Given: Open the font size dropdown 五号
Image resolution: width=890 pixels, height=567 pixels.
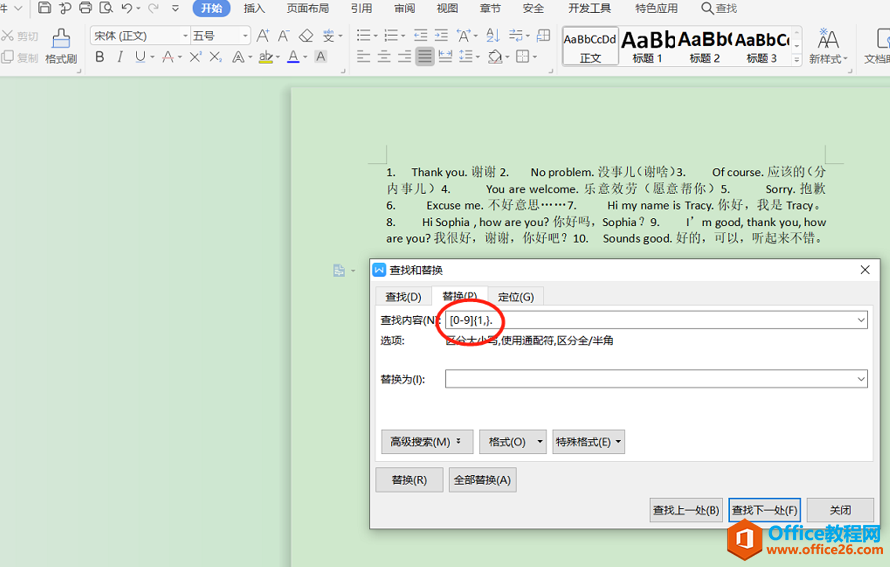Looking at the screenshot, I should coord(245,36).
